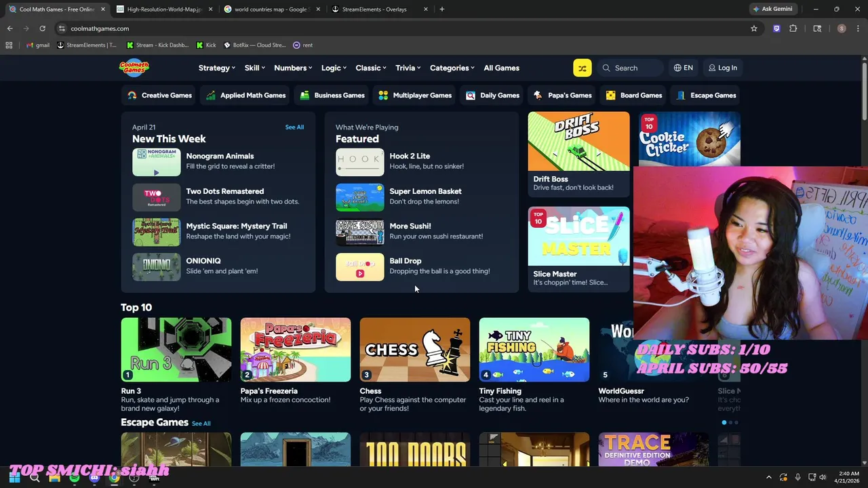Click the magnifier icon in site search
Screen dimensions: 868x488
coord(606,68)
